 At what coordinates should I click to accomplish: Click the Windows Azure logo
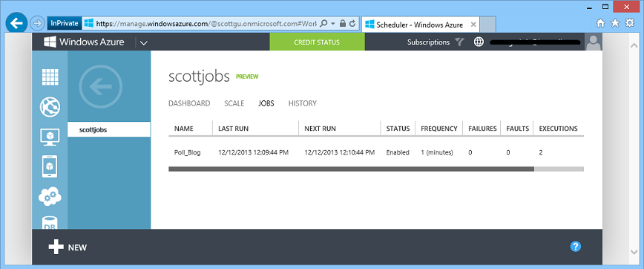click(84, 42)
